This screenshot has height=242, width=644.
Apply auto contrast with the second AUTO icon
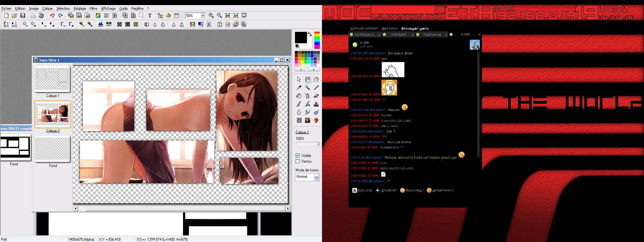(14, 24)
